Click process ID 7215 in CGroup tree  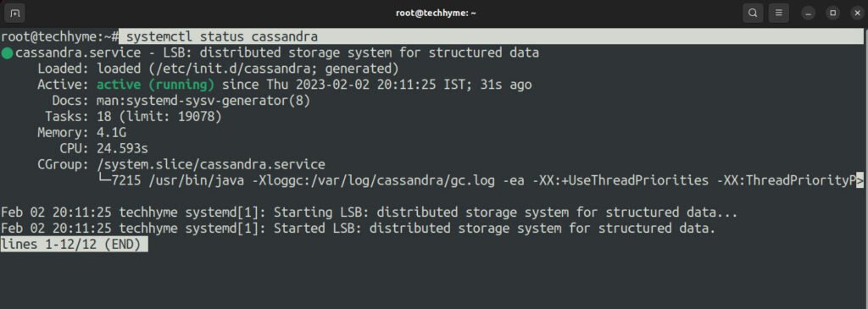(126, 180)
